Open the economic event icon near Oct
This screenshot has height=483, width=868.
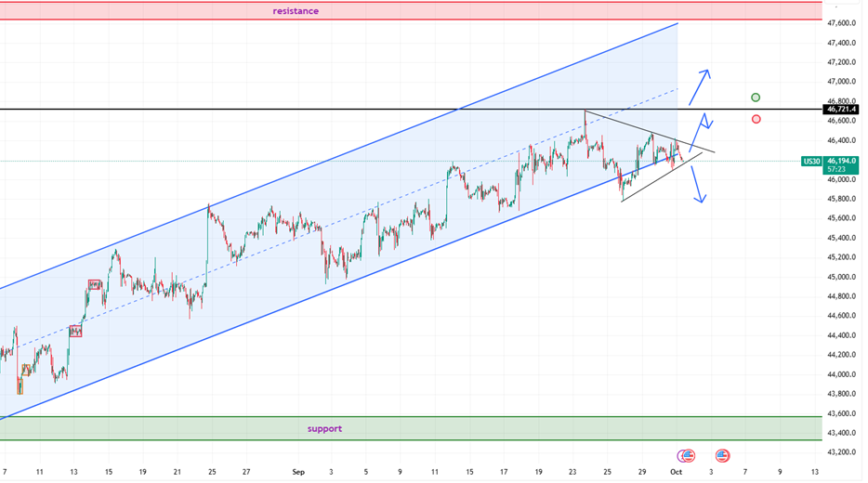click(x=686, y=455)
